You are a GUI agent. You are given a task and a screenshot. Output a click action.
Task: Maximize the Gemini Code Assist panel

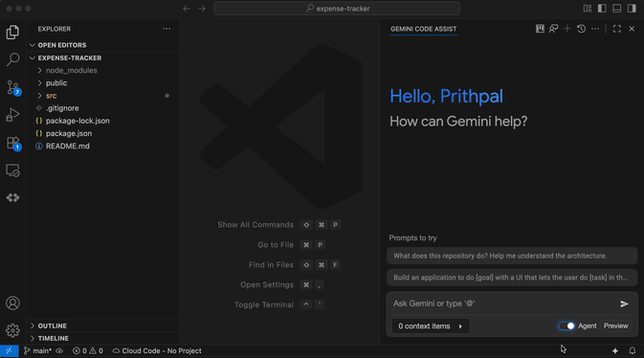(x=617, y=29)
